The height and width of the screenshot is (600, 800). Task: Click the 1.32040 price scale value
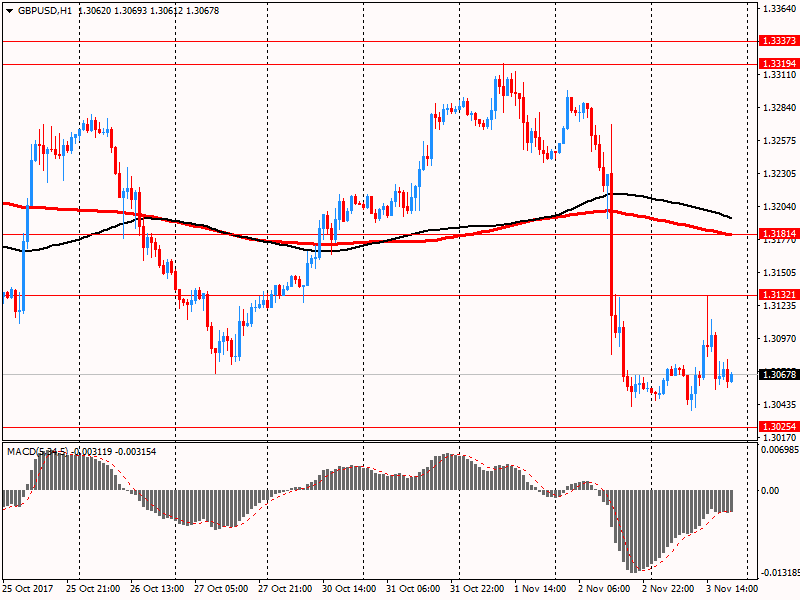(x=780, y=207)
